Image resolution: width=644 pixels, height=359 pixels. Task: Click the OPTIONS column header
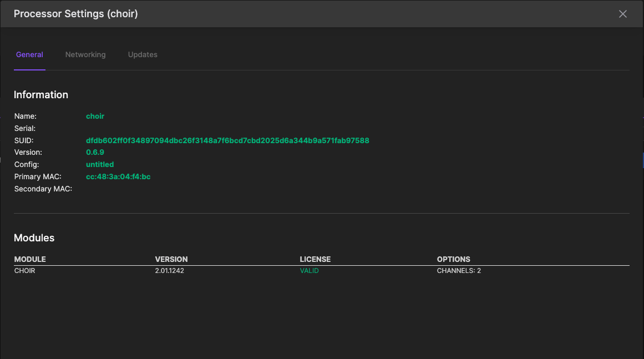click(453, 259)
